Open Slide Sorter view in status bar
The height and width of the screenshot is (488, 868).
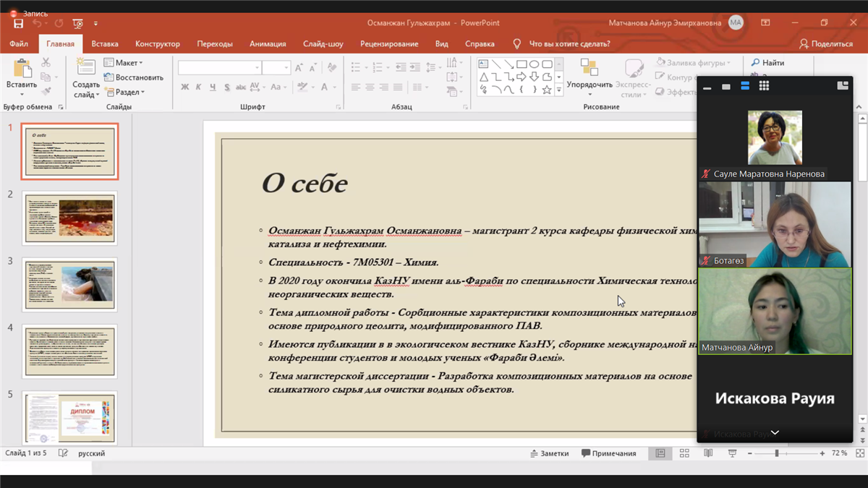684,453
